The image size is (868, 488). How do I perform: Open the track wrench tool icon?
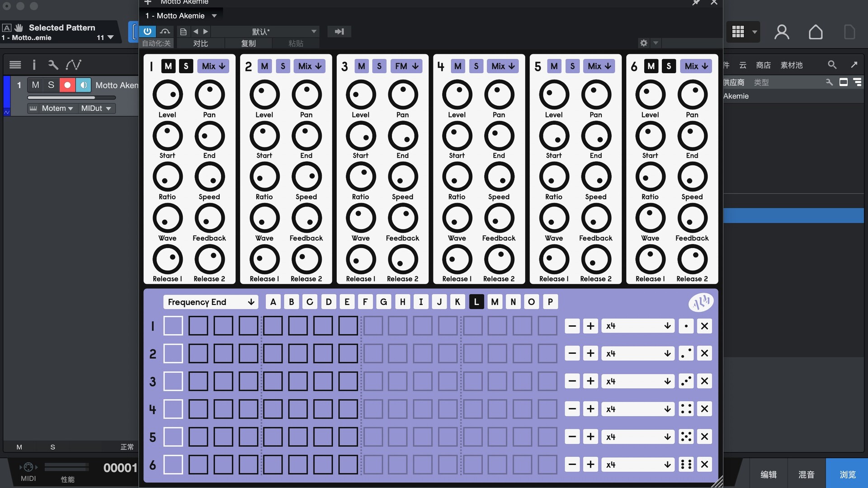[x=53, y=65]
